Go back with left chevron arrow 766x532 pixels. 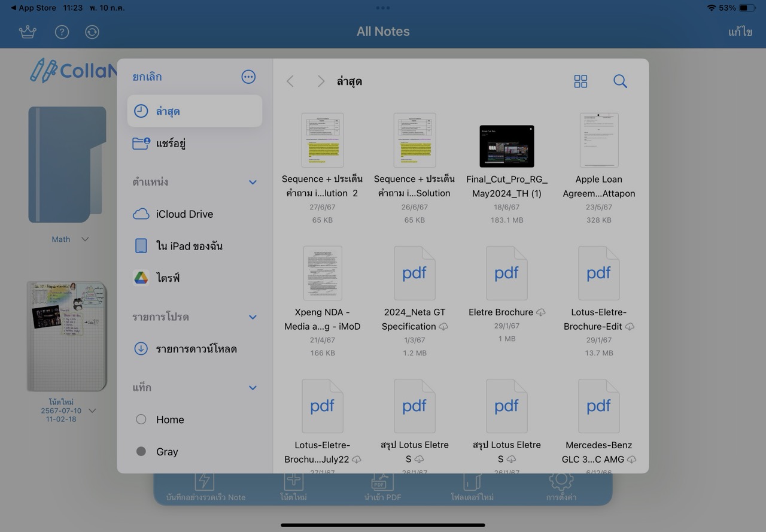pyautogui.click(x=290, y=81)
